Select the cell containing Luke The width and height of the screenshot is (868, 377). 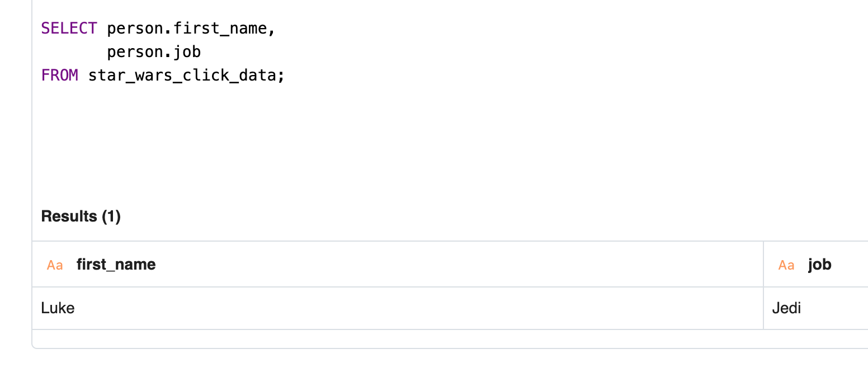(x=58, y=308)
